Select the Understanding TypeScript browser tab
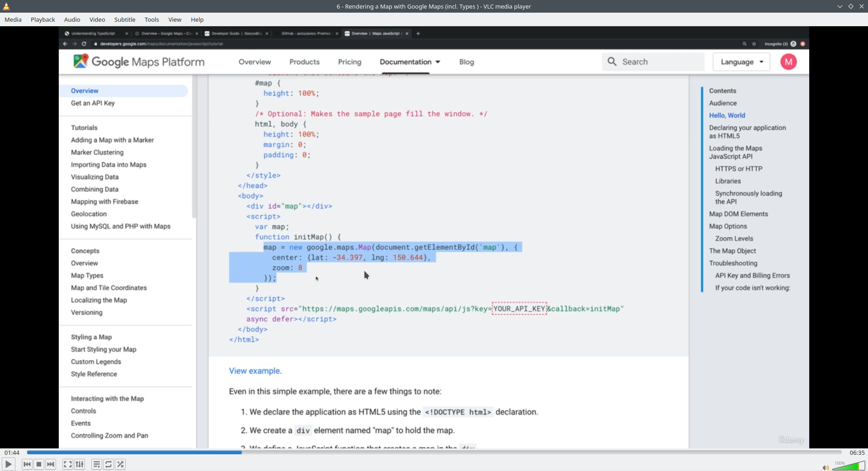 pos(93,33)
